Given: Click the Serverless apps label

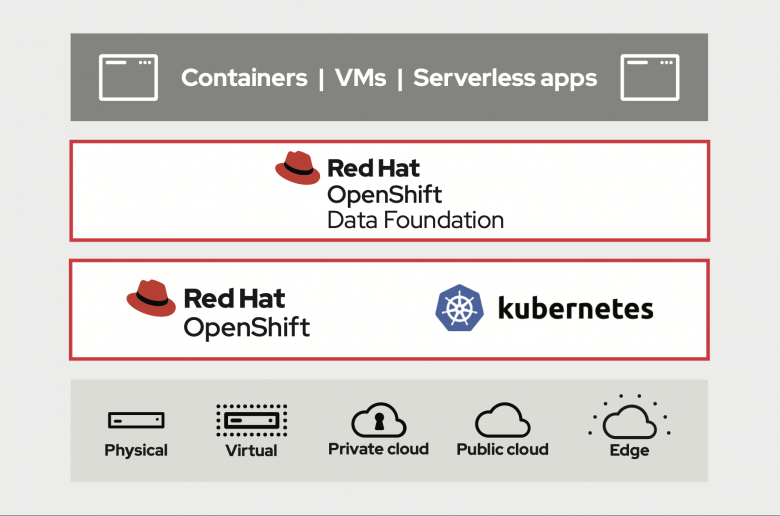Looking at the screenshot, I should pos(505,79).
